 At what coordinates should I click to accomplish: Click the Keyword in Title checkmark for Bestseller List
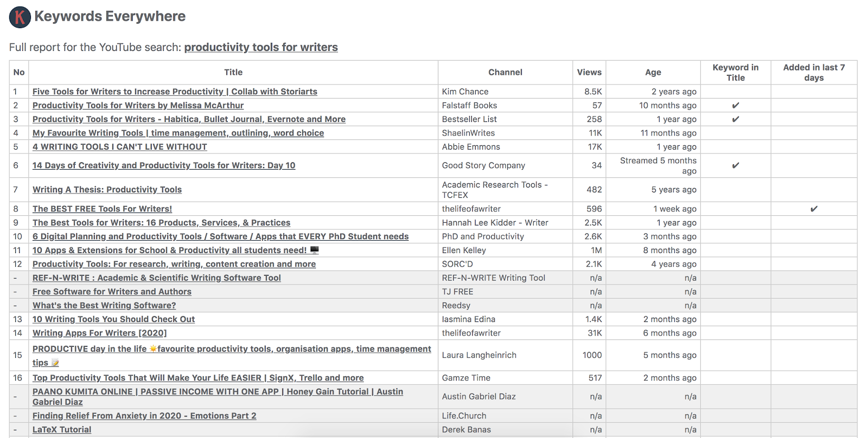(736, 119)
